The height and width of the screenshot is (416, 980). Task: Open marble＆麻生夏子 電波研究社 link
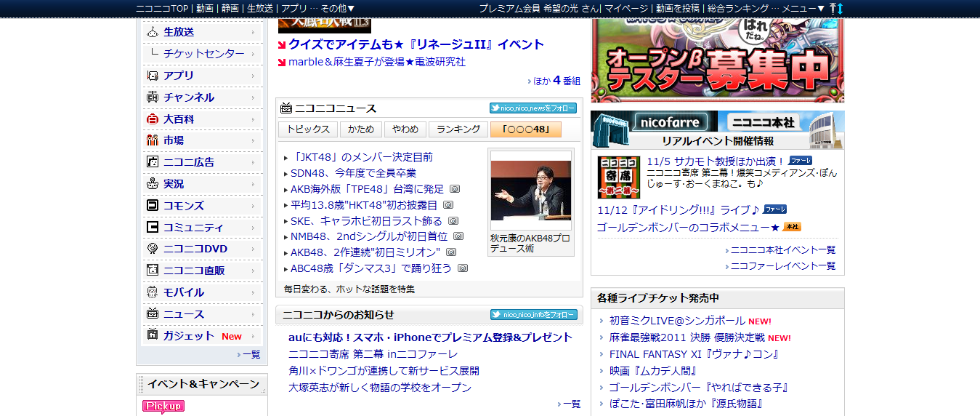[377, 62]
